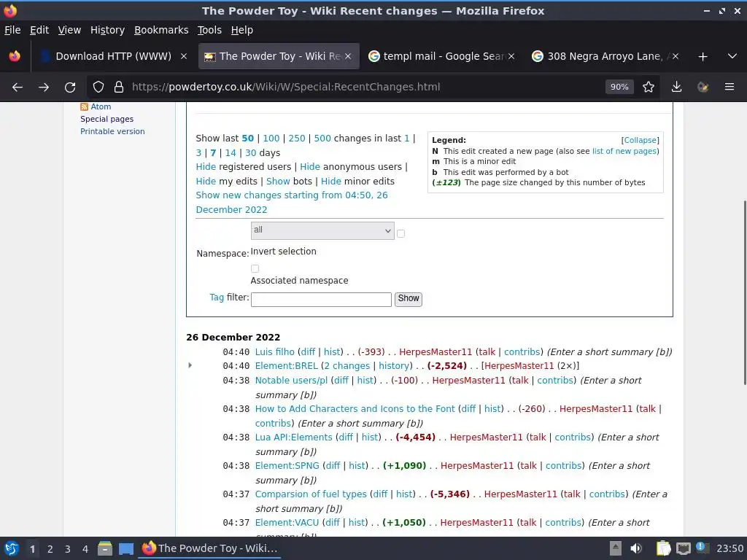Image resolution: width=747 pixels, height=560 pixels.
Task: Click the removable media eject tray icon
Action: pyautogui.click(x=616, y=548)
